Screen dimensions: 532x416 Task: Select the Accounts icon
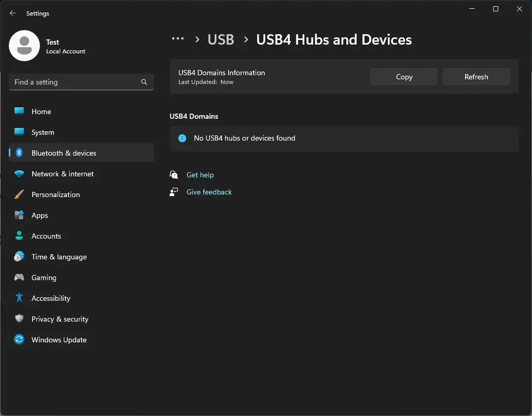(x=19, y=236)
